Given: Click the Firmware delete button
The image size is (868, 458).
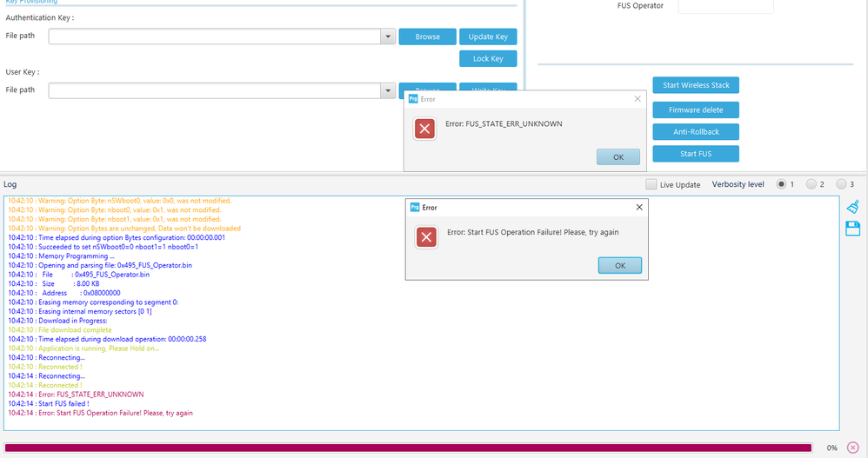Looking at the screenshot, I should (696, 110).
